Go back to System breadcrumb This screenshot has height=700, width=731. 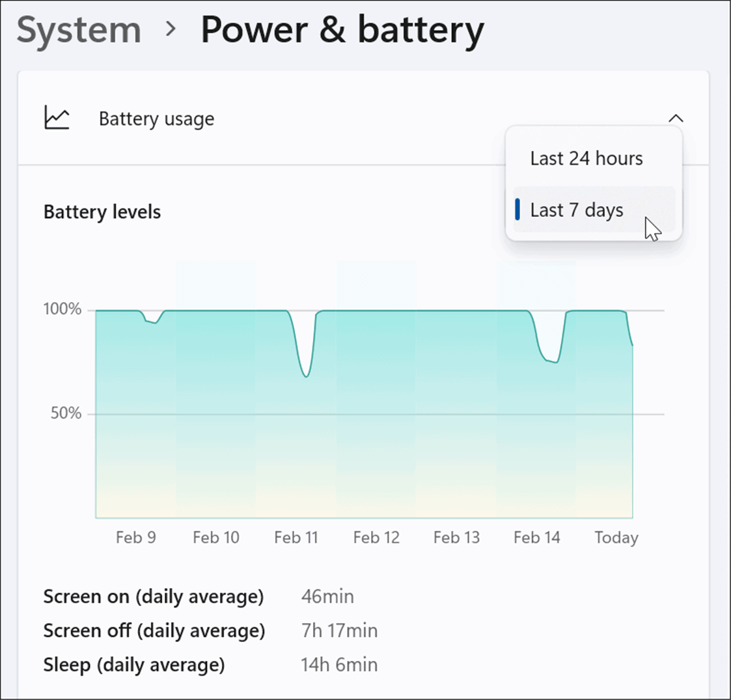tap(79, 31)
